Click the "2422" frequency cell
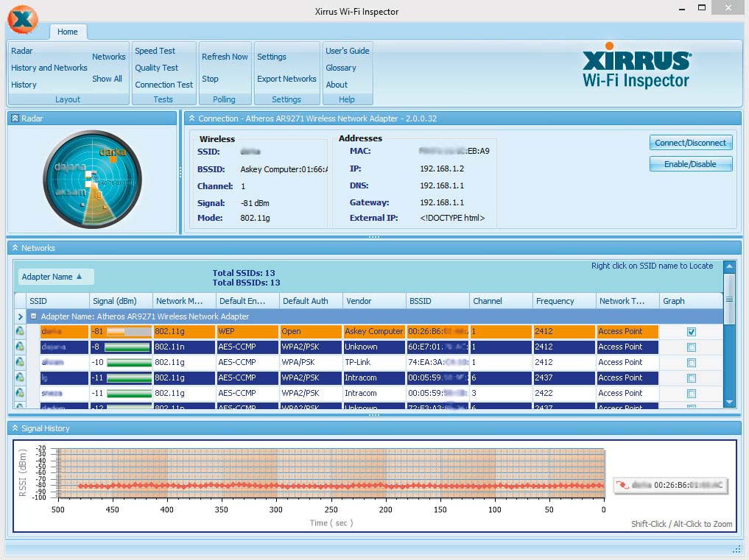The image size is (749, 560). point(564,393)
